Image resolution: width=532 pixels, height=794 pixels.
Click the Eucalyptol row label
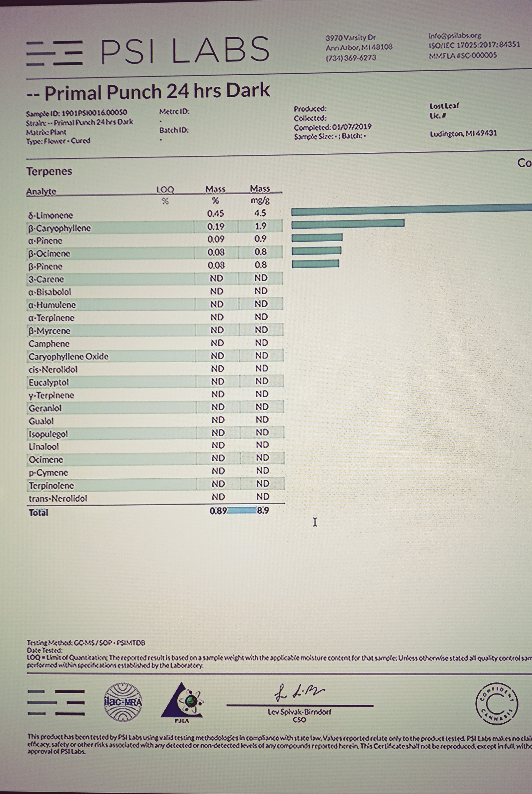click(48, 383)
